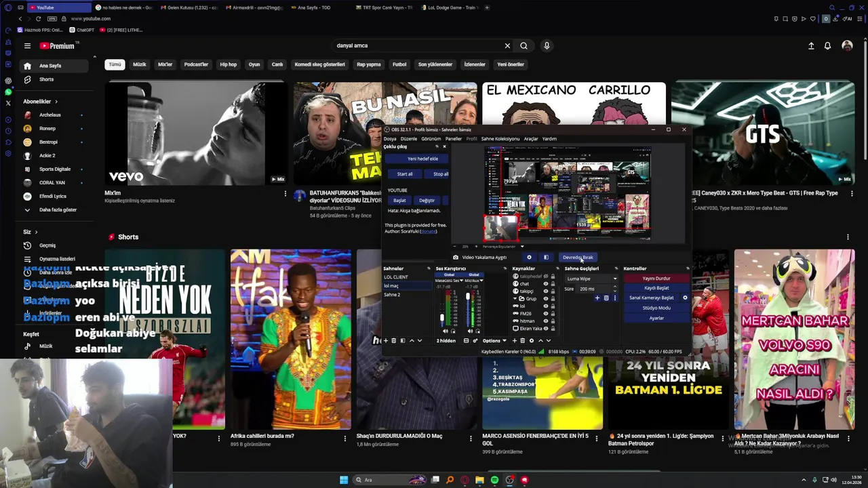This screenshot has width=868, height=488.
Task: Select the Müzik filter chip on YouTube
Action: [140, 64]
